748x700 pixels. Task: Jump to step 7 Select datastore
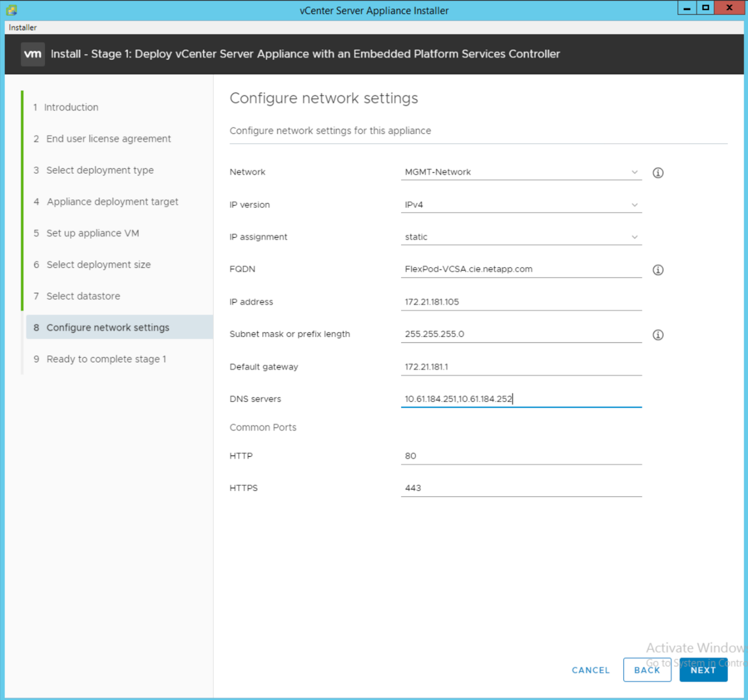coord(83,296)
